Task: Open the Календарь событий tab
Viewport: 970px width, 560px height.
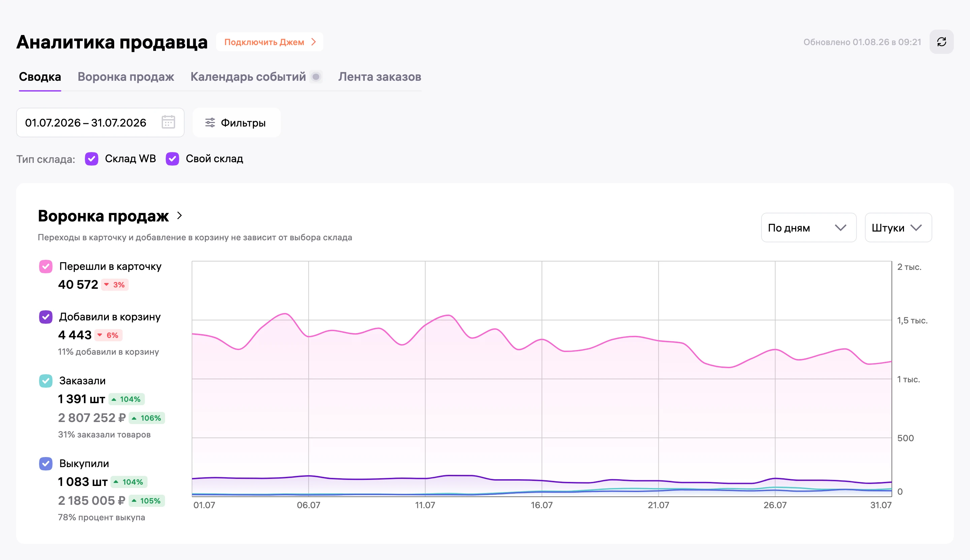Action: 248,77
